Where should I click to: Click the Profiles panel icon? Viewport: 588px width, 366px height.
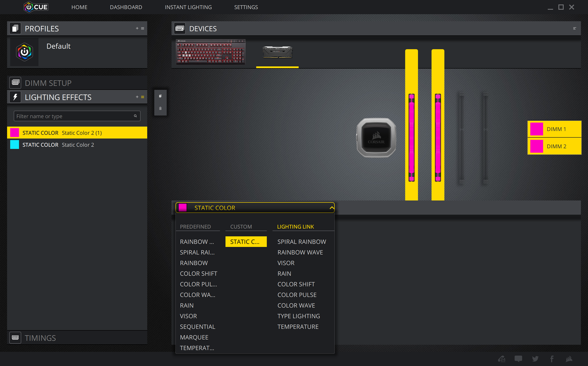[15, 28]
